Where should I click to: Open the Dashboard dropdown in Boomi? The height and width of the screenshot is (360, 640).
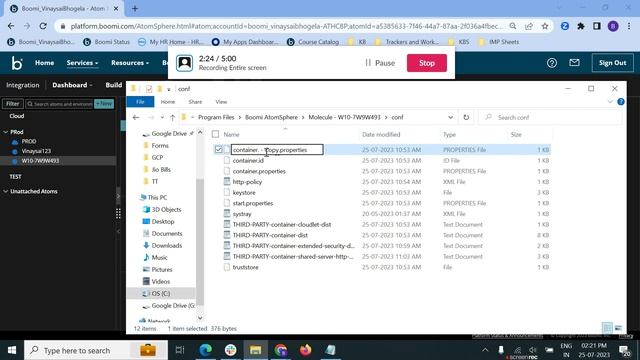(72, 85)
